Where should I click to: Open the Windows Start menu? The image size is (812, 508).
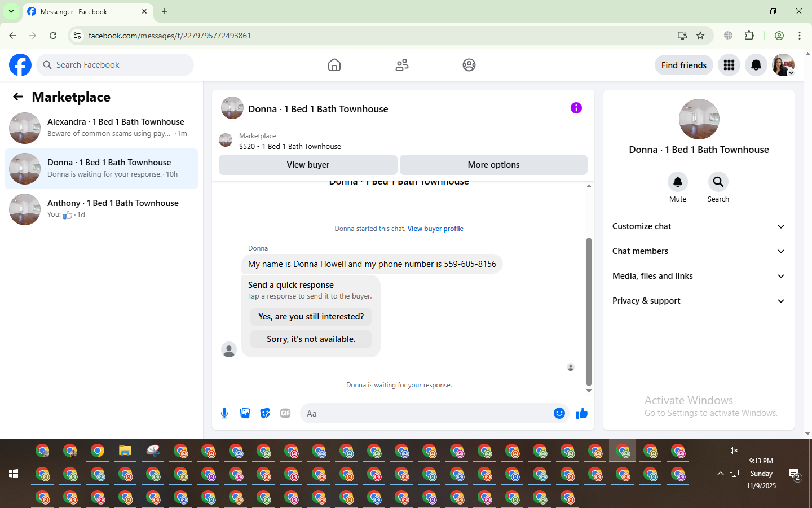(x=14, y=474)
